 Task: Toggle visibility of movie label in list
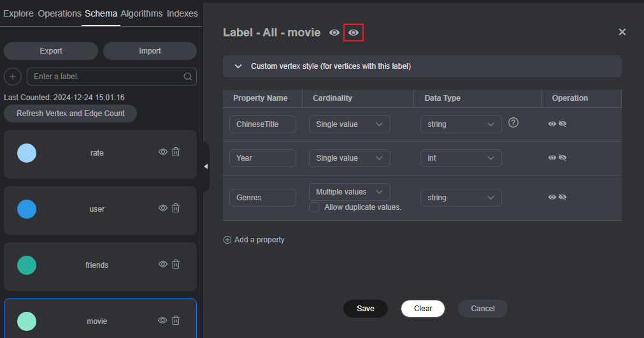[x=162, y=320]
